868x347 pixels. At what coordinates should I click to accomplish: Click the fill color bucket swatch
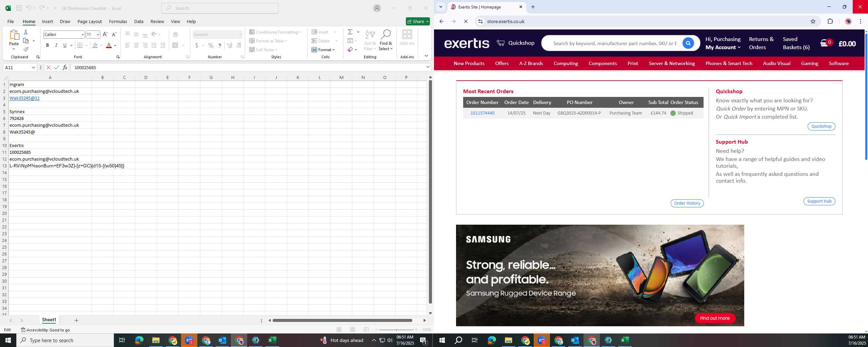coord(95,45)
